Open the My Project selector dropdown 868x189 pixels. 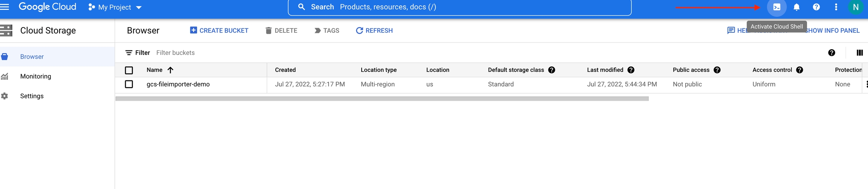(x=115, y=7)
